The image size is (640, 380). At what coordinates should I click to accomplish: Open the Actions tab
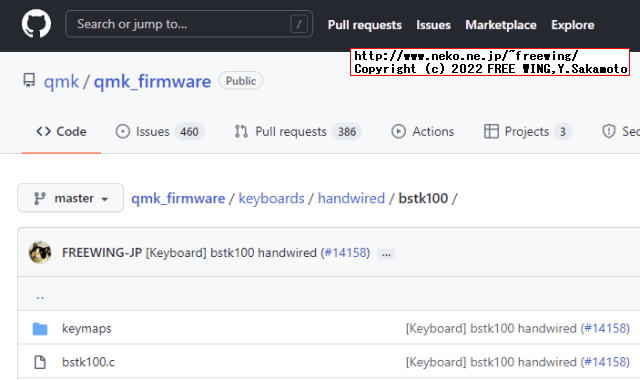pyautogui.click(x=422, y=131)
